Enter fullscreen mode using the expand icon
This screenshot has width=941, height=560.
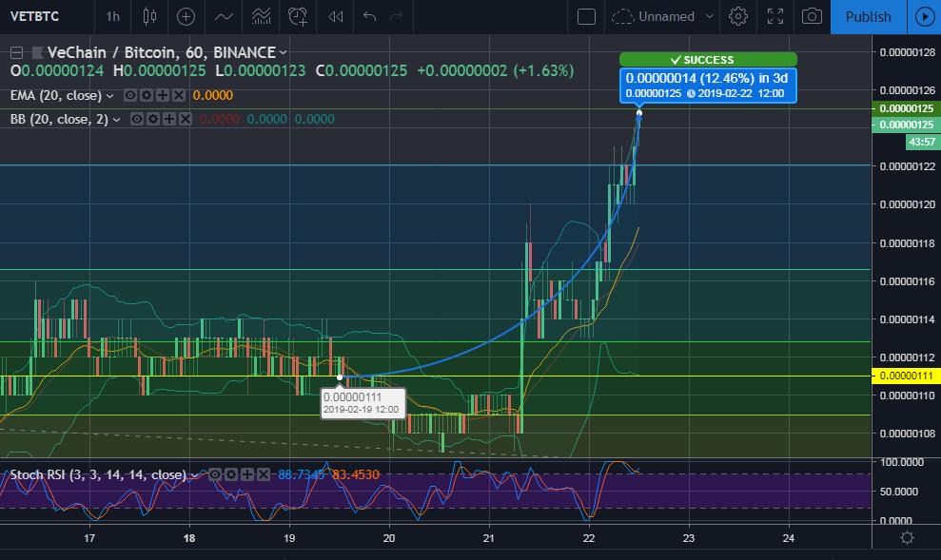[x=775, y=16]
